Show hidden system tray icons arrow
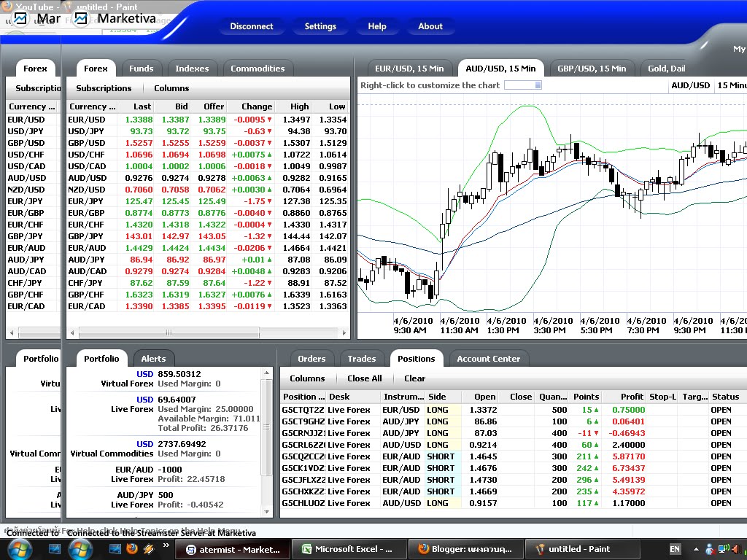This screenshot has width=747, height=560. [695, 549]
